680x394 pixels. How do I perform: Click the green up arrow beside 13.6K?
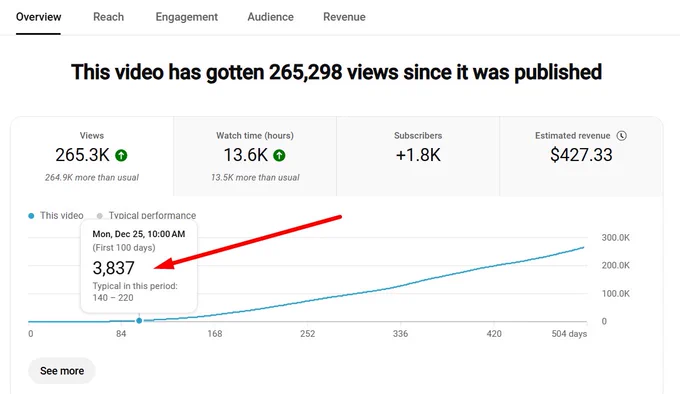coord(279,155)
